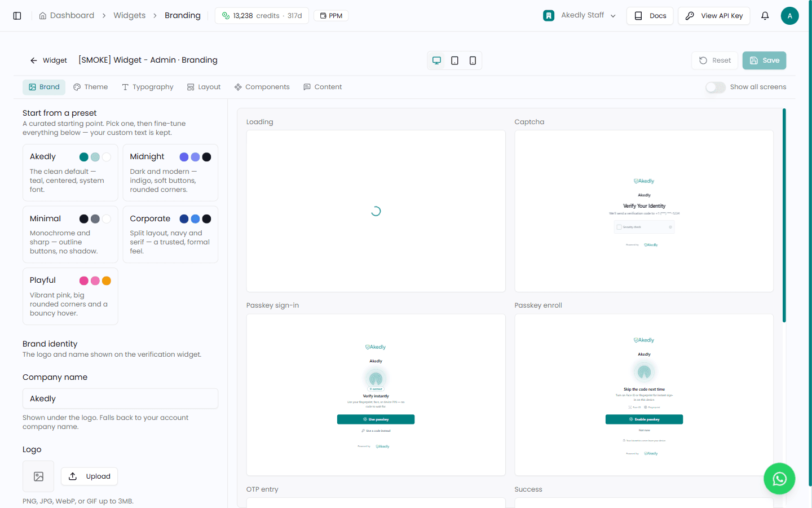Click the 'OTP entry' label
Viewport: 812px width, 508px height.
(262, 489)
